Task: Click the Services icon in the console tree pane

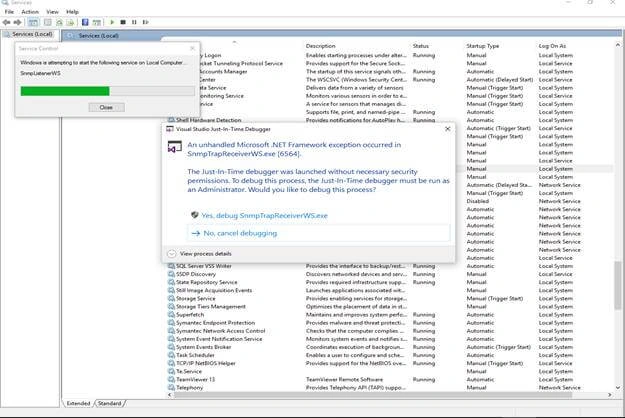Action: (x=7, y=34)
